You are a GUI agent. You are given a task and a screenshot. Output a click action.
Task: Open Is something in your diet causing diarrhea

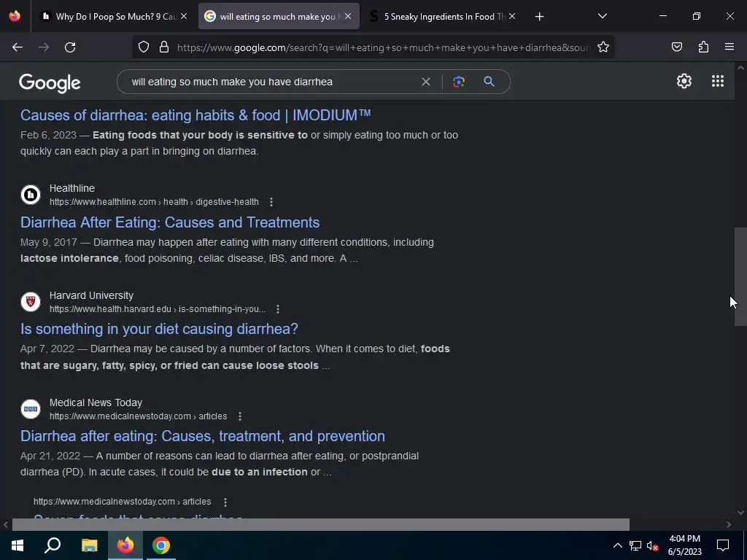pos(159,329)
